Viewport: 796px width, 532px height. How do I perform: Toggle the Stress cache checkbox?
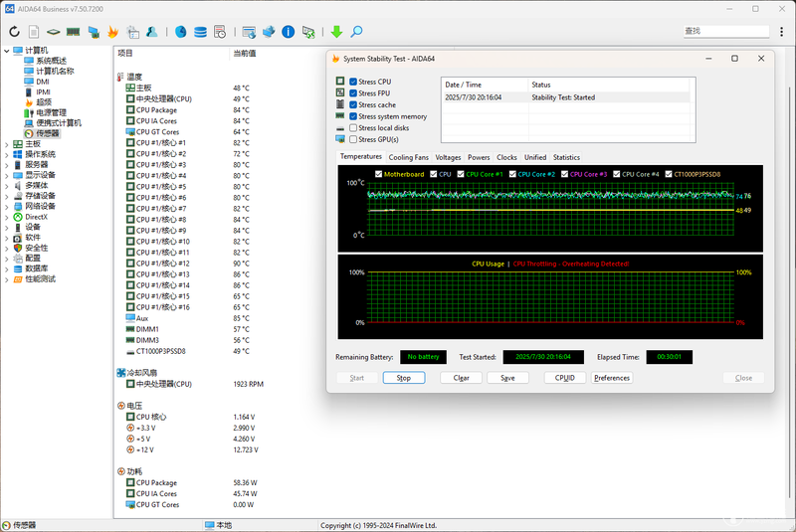[353, 104]
